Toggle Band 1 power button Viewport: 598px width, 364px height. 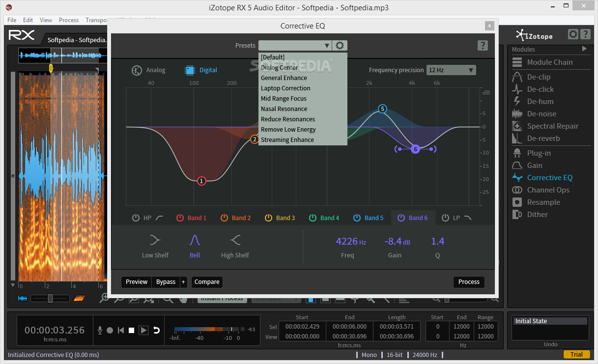180,218
